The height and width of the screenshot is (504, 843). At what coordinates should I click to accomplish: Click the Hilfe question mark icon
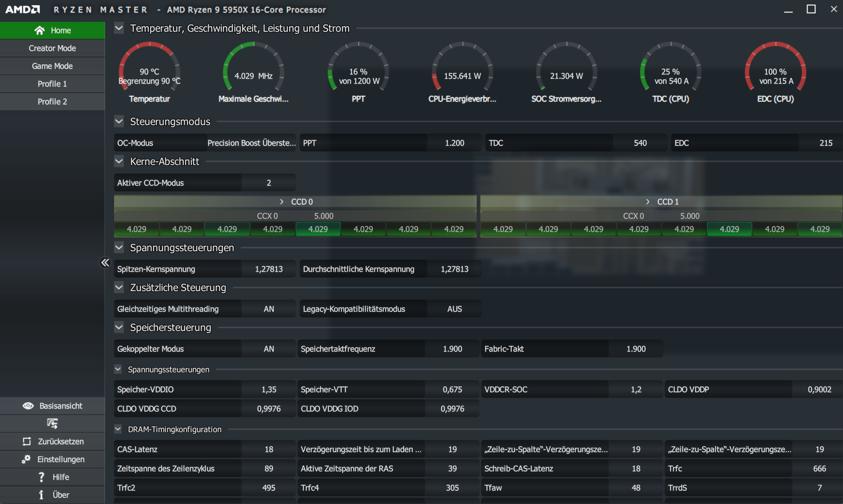pyautogui.click(x=41, y=477)
